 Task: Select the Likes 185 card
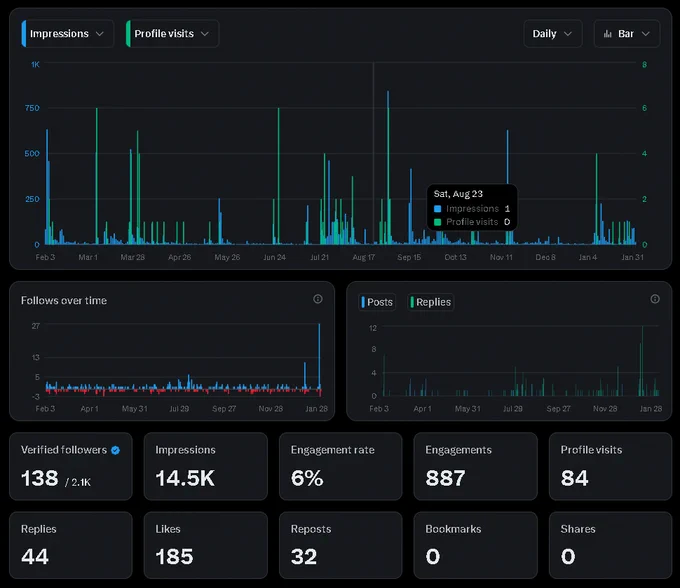[206, 545]
